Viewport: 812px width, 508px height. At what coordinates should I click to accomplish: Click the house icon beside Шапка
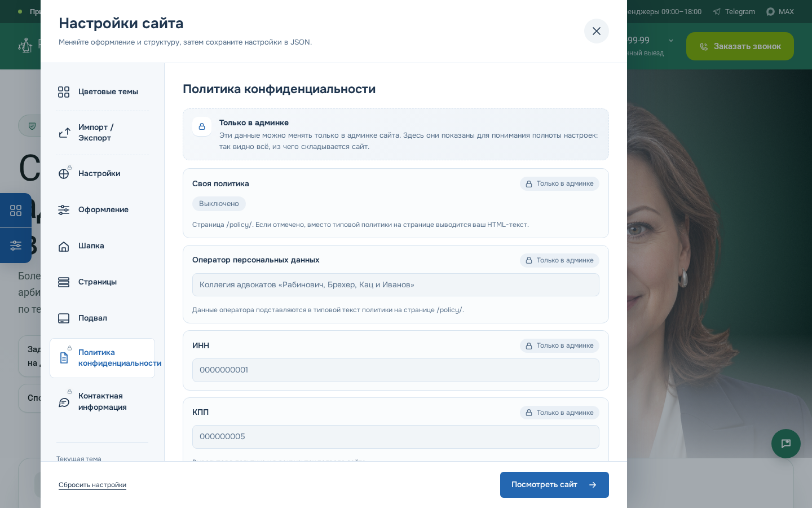click(x=64, y=246)
